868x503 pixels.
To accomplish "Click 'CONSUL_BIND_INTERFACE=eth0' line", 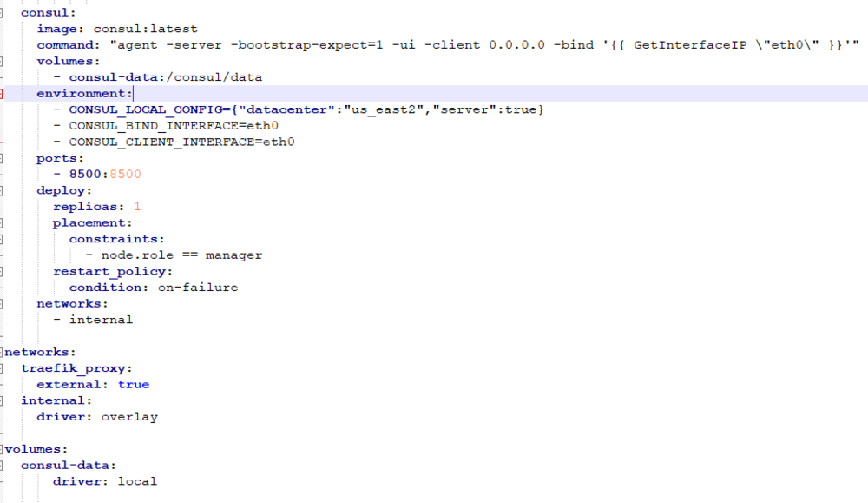I will tap(174, 126).
